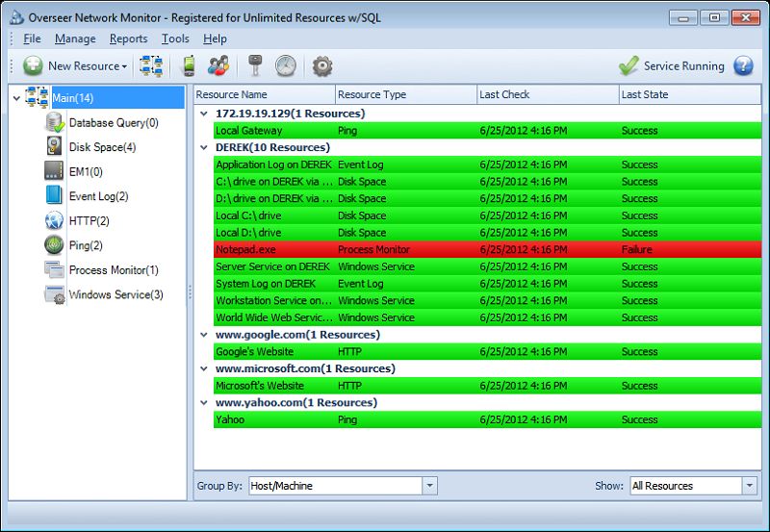This screenshot has width=770, height=532.
Task: Open the Tools menu
Action: pyautogui.click(x=175, y=38)
